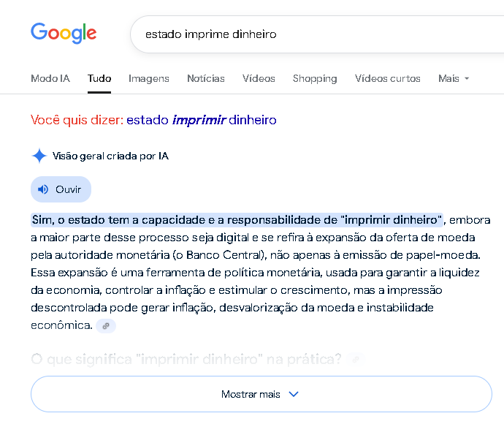The width and height of the screenshot is (504, 424).
Task: Expand the overview with Mostrar mais
Action: (x=261, y=394)
